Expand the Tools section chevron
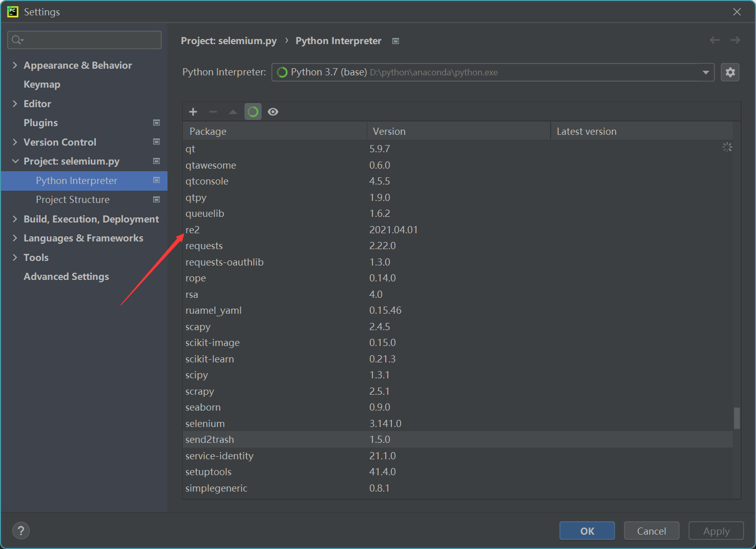The height and width of the screenshot is (549, 756). click(15, 257)
